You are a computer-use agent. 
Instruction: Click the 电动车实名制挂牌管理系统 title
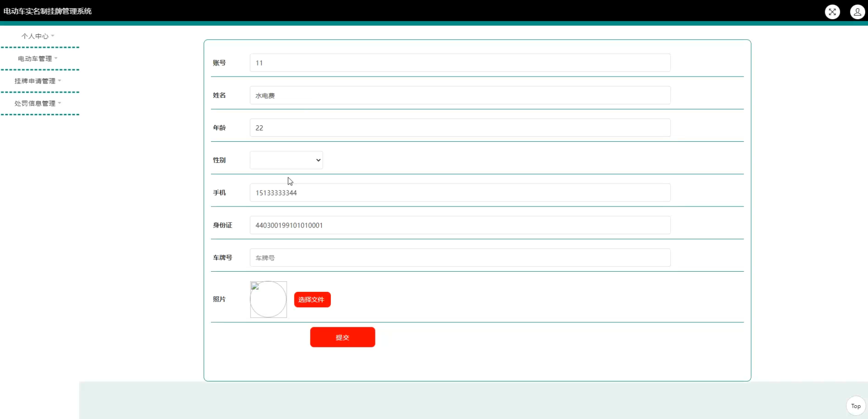(x=47, y=11)
